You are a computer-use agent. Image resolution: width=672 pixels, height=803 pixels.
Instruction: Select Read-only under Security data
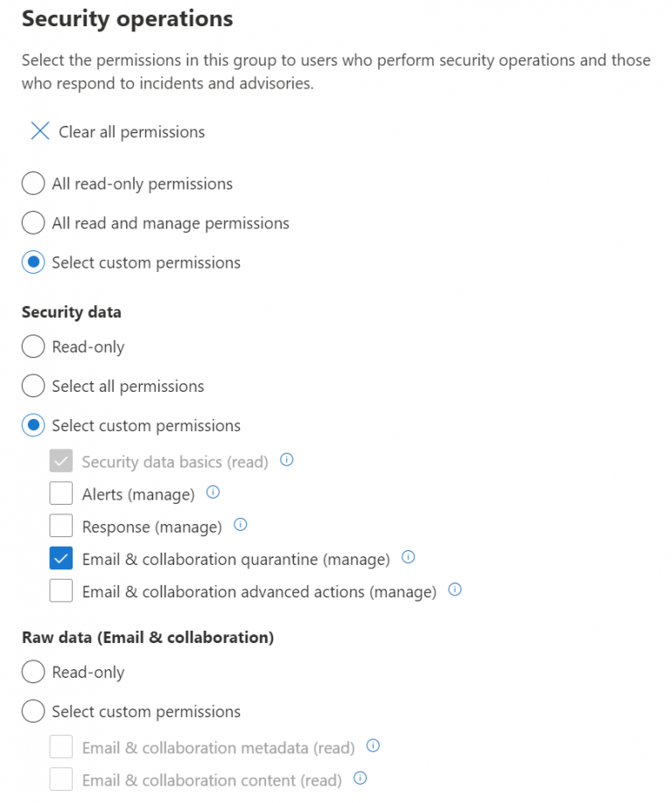point(32,346)
